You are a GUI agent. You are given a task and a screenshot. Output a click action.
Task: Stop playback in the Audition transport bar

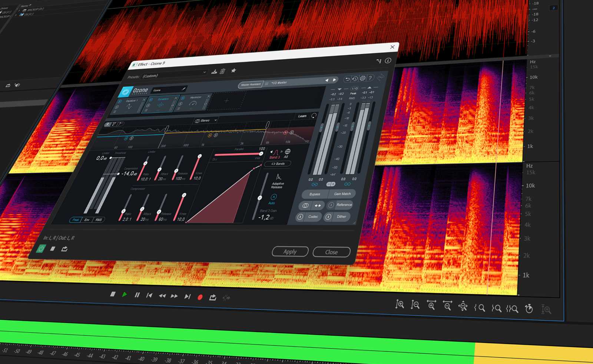pyautogui.click(x=113, y=294)
